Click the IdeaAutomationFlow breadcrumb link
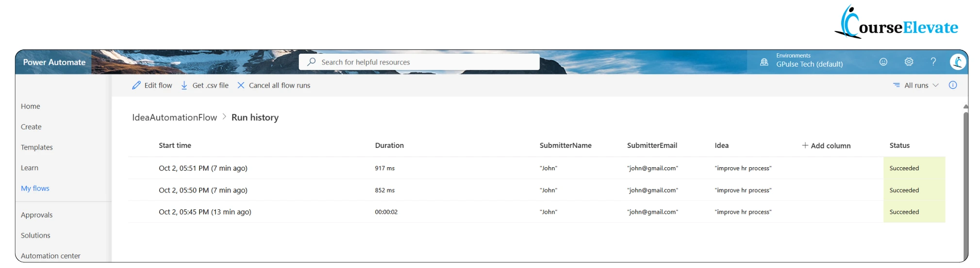980x268 pixels. [174, 117]
